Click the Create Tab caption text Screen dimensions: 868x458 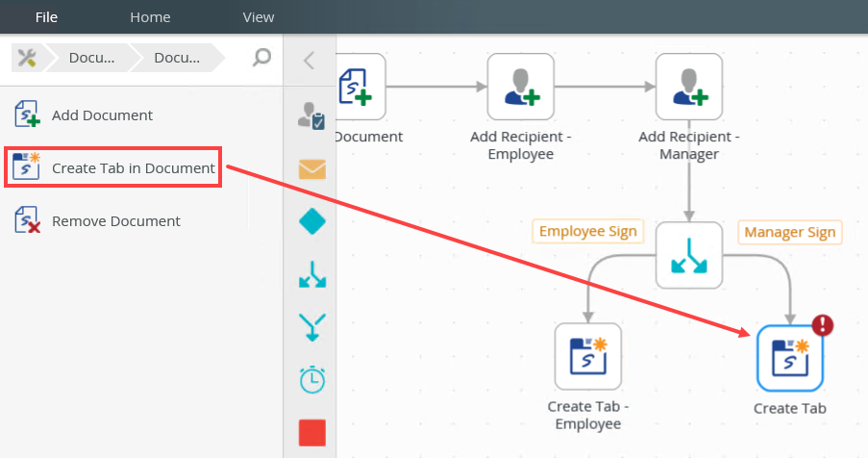(790, 409)
